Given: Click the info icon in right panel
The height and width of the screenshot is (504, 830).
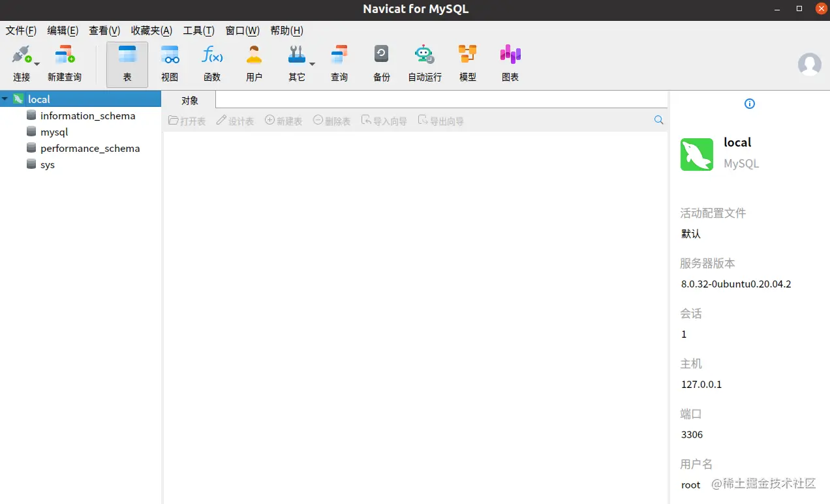Looking at the screenshot, I should coord(750,104).
